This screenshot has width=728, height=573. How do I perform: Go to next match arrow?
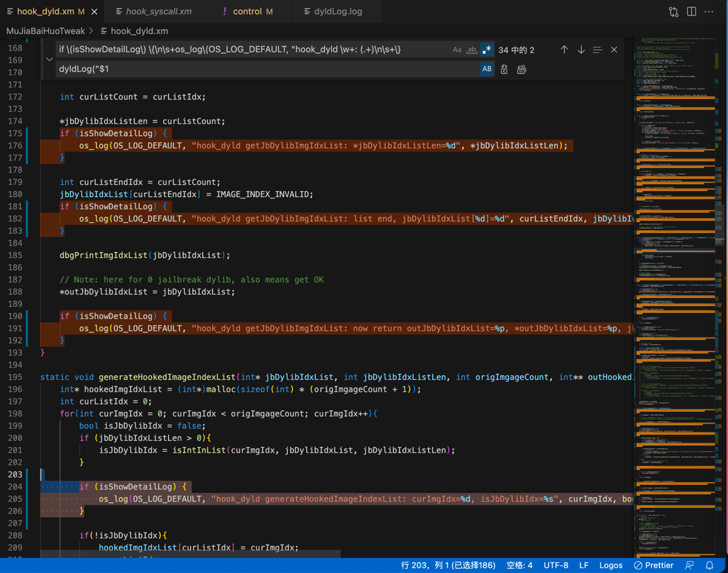coord(581,49)
